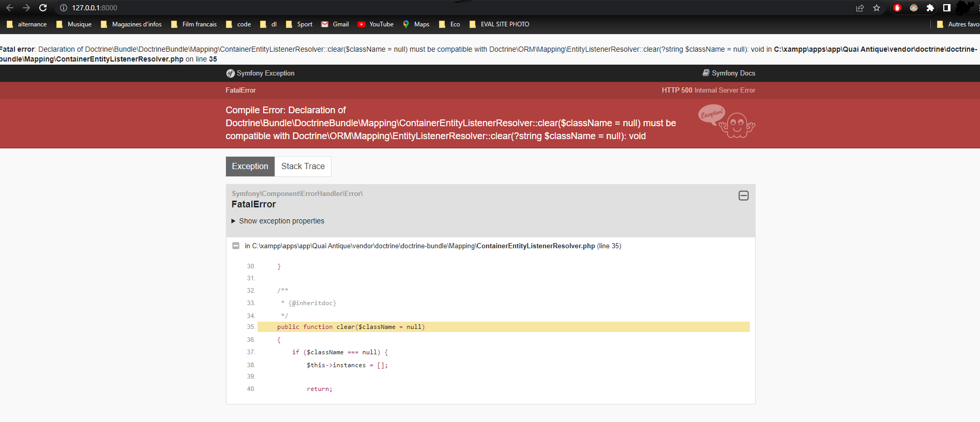
Task: Switch to the Stack Trace tab
Action: pos(303,167)
